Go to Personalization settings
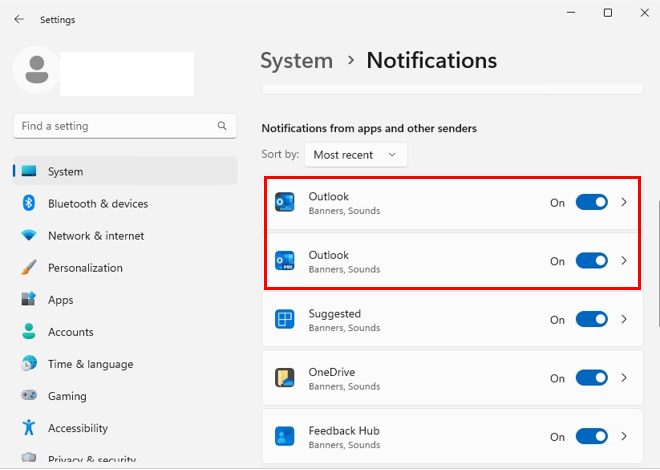The height and width of the screenshot is (470, 660). point(125,268)
